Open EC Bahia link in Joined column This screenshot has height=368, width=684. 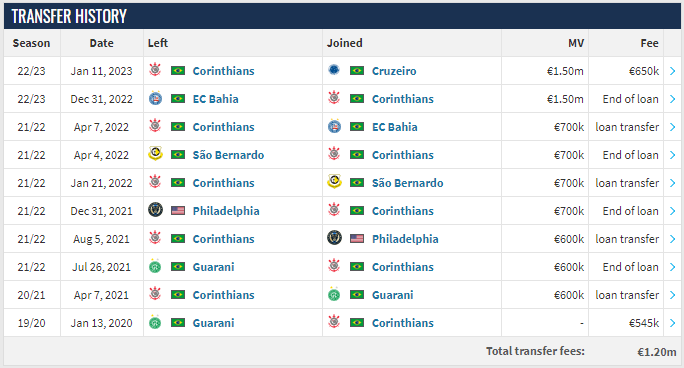point(394,127)
